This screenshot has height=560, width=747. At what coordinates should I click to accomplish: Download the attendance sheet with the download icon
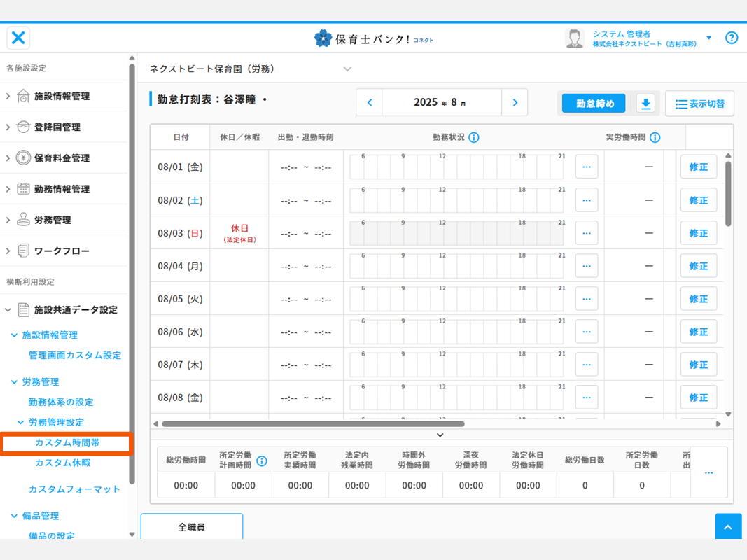pos(645,104)
